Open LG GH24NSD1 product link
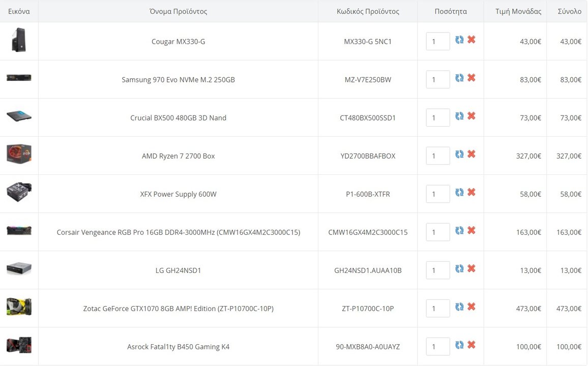Viewport: 588px width, 366px height. [x=178, y=270]
